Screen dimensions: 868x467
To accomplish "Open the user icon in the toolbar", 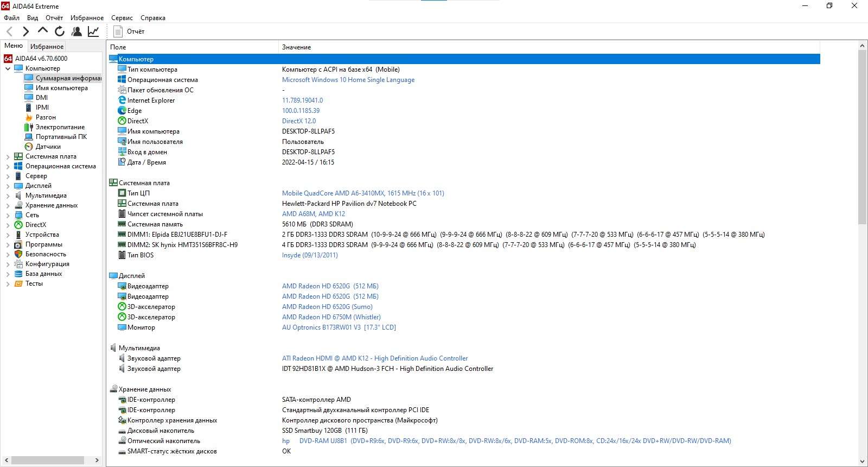I will point(76,31).
